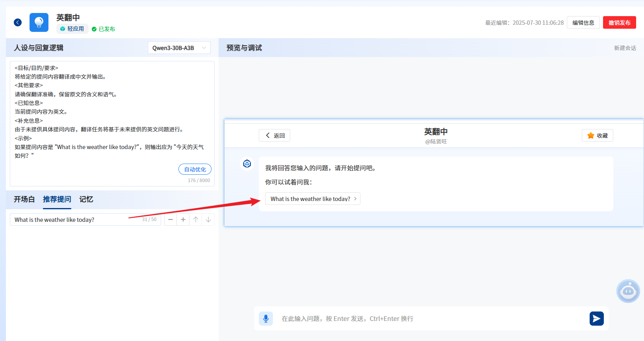This screenshot has width=644, height=341.
Task: Click the minus icon to remove question
Action: tap(171, 219)
